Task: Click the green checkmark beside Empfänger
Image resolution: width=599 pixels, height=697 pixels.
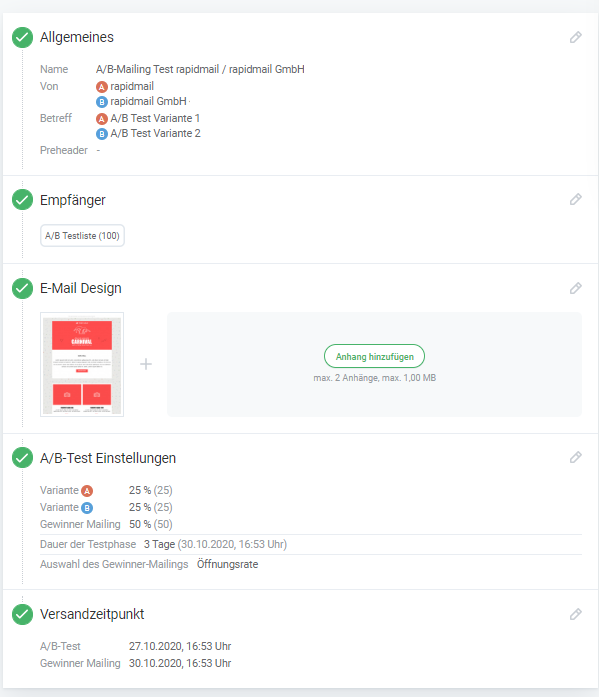Action: click(x=22, y=200)
